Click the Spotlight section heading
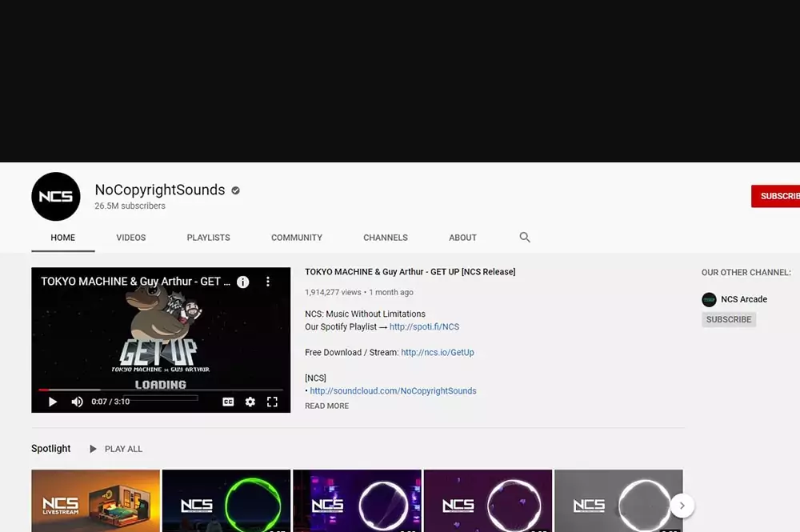 (51, 448)
